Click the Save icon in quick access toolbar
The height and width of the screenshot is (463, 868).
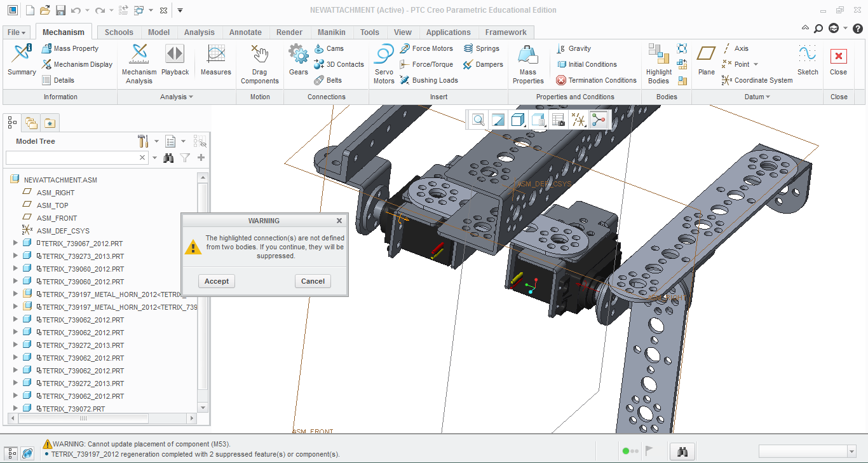(x=61, y=10)
